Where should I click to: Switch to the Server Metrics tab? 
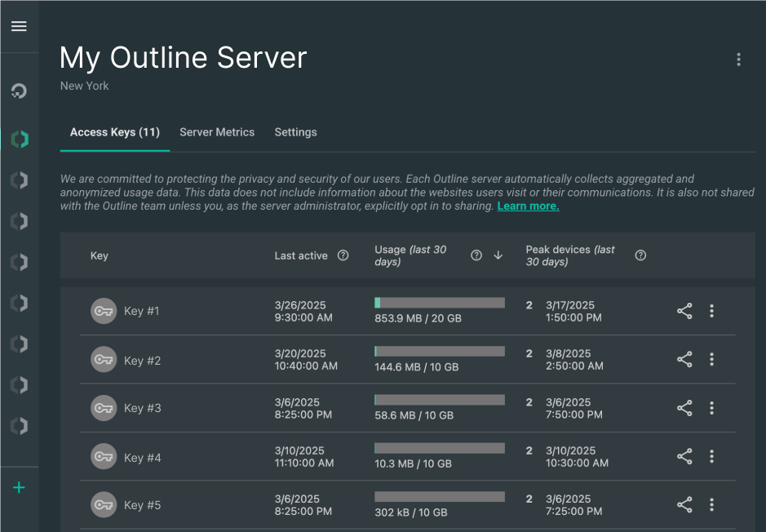217,132
